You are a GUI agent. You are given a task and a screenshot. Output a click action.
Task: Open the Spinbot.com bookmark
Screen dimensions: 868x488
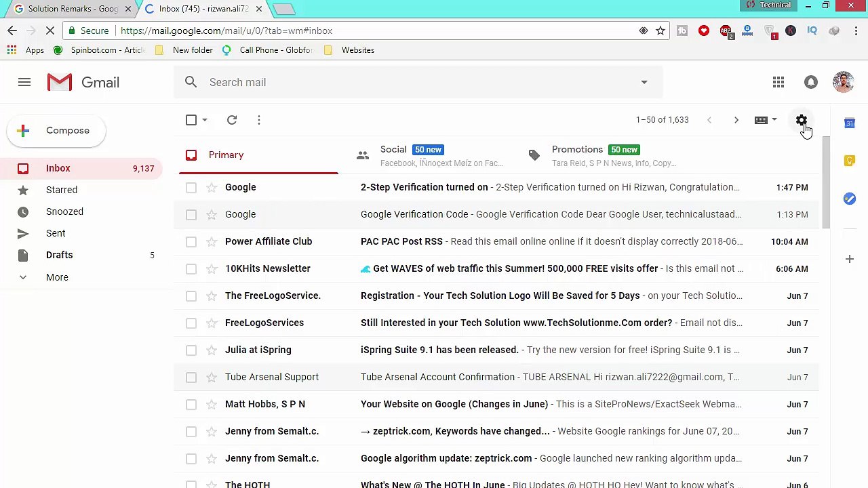click(99, 50)
